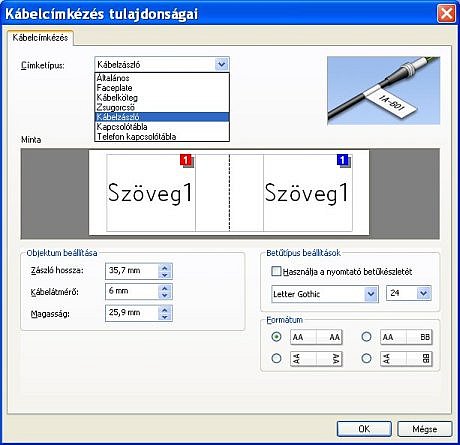Confirm with the OK button

364,429
